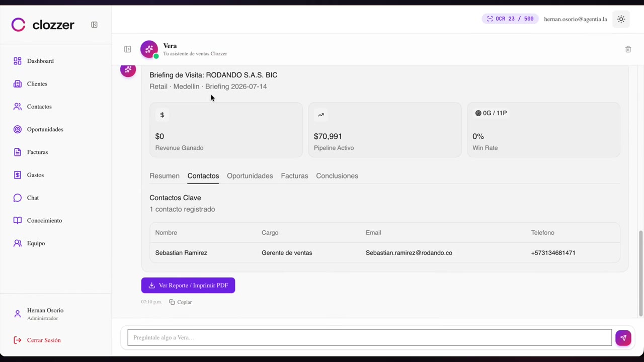
Task: Go to Equipo in the sidebar
Action: coord(36,243)
